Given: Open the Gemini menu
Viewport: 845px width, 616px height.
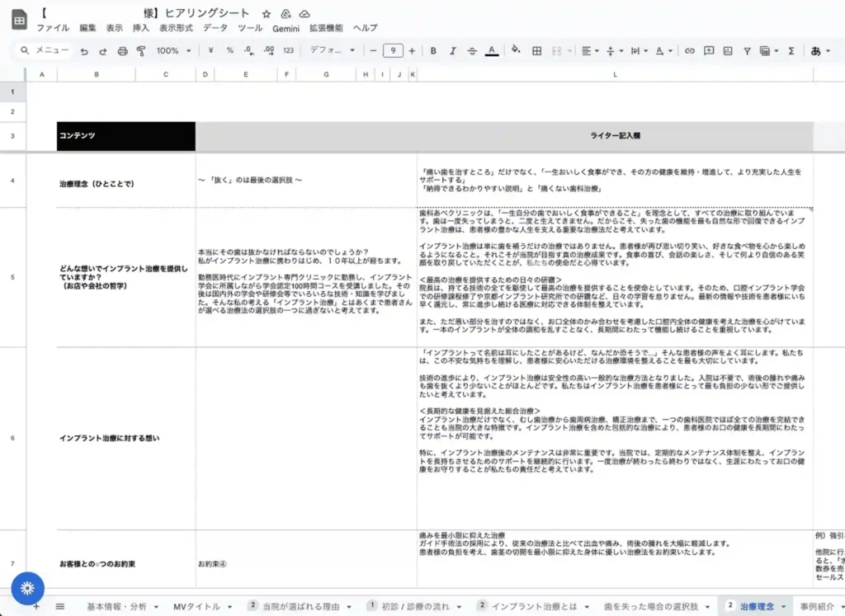Looking at the screenshot, I should [x=286, y=28].
